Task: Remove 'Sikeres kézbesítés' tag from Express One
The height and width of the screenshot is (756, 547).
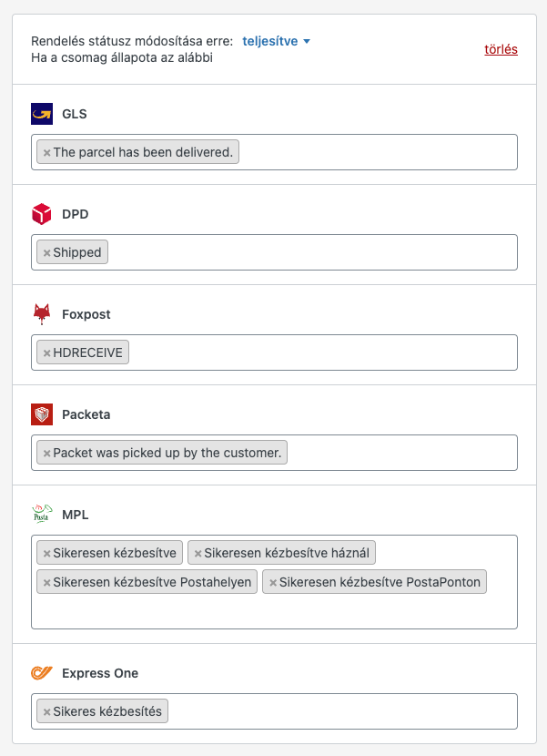Action: pyautogui.click(x=46, y=712)
